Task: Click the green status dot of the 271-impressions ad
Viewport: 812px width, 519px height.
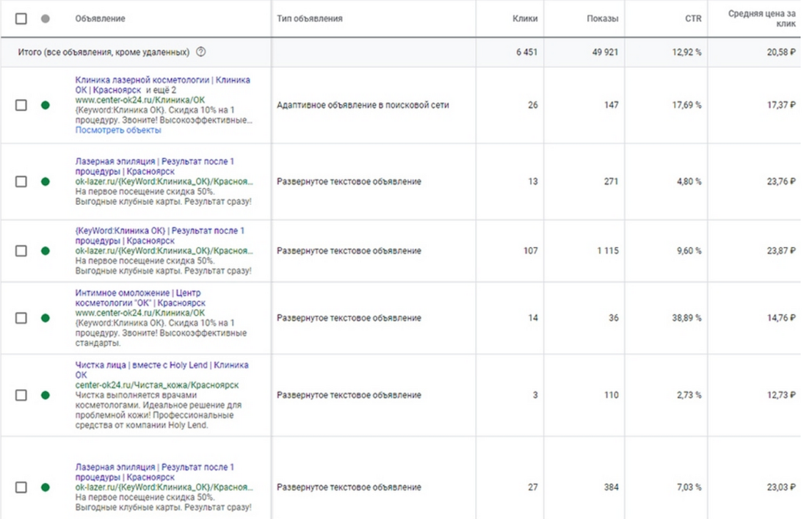Action: pyautogui.click(x=46, y=182)
